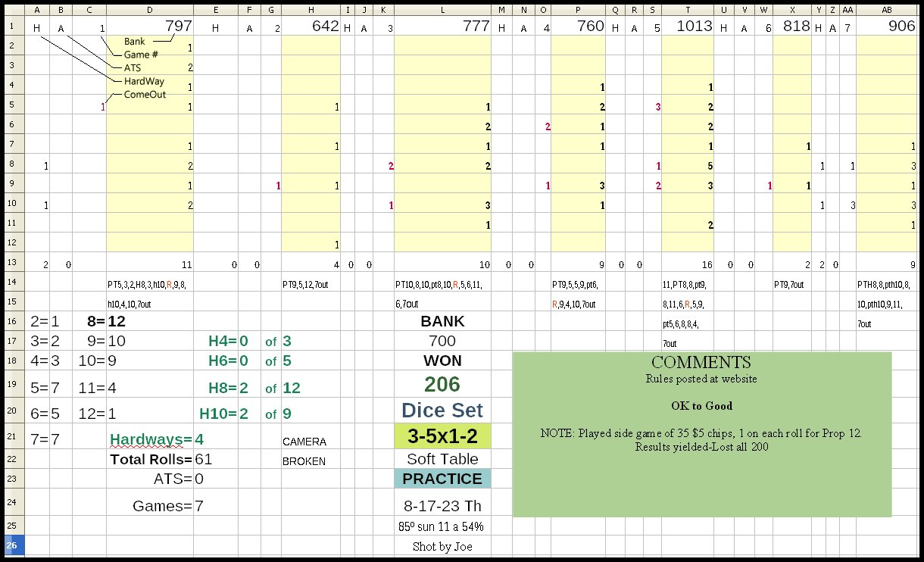924x562 pixels.
Task: Select the 'Shot by Joe' cell
Action: 442,545
